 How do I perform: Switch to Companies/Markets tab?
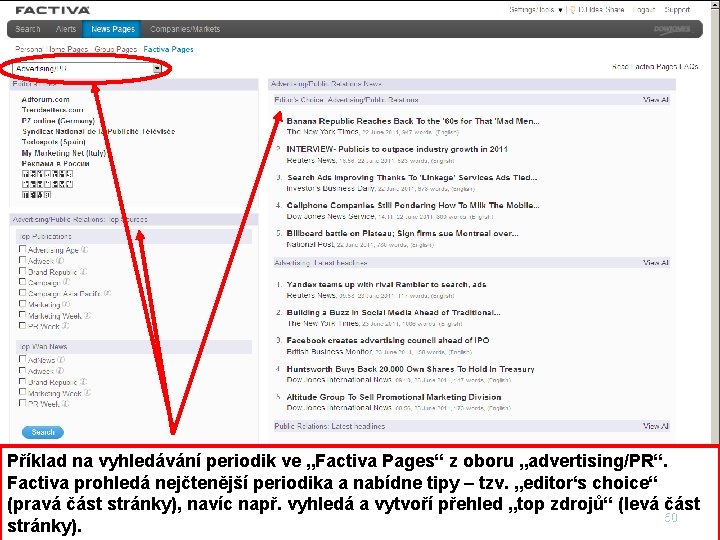[x=185, y=29]
